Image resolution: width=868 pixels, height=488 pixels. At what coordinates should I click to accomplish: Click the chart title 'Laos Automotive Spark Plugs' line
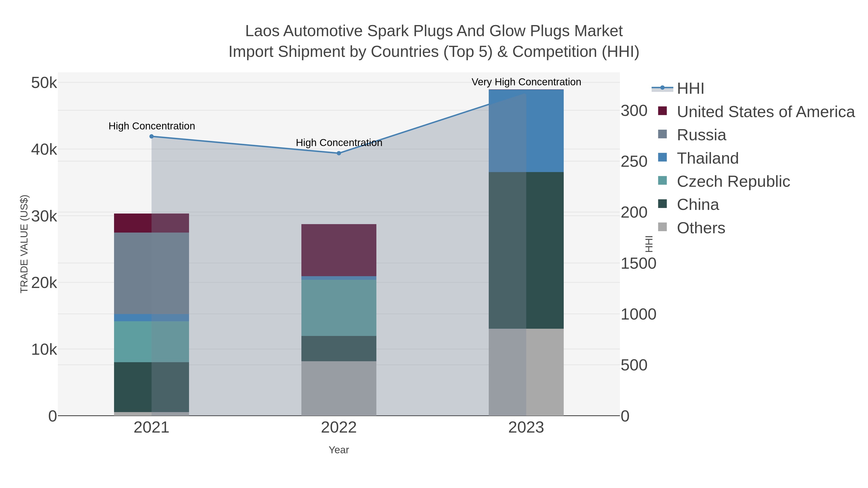tap(434, 31)
